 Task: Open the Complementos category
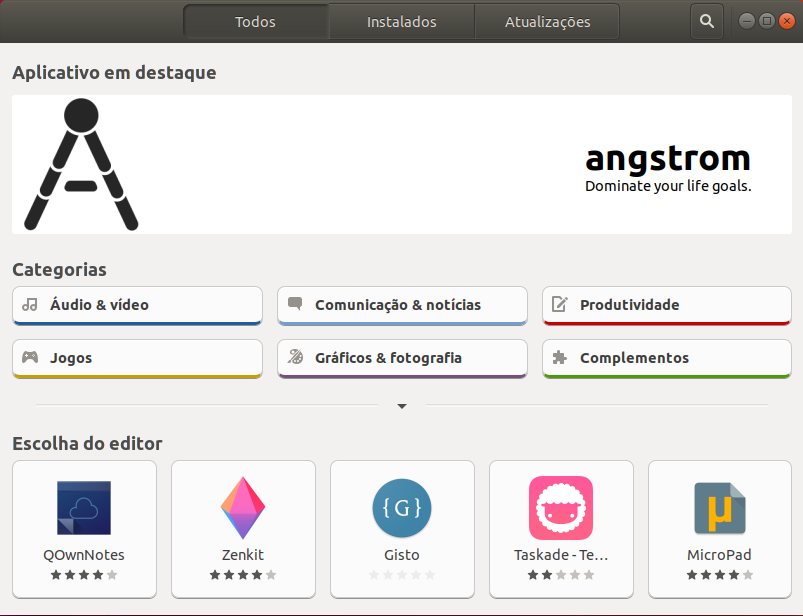667,359
